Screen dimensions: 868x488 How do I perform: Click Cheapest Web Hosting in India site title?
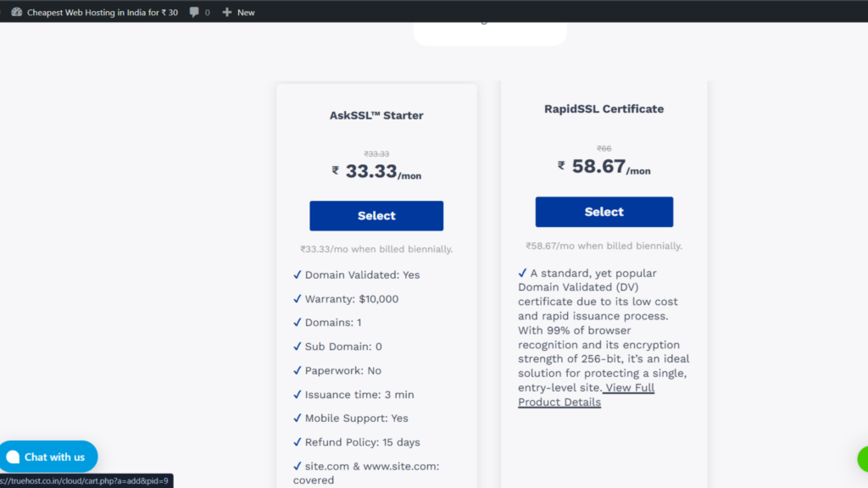tap(103, 12)
